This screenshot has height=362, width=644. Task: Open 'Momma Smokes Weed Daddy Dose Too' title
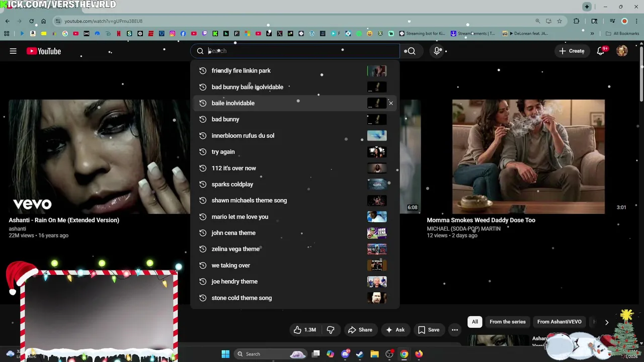[481, 220]
